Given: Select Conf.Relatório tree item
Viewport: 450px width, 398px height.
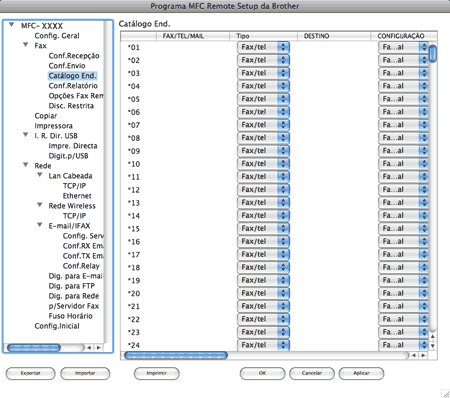Looking at the screenshot, I should coord(73,86).
